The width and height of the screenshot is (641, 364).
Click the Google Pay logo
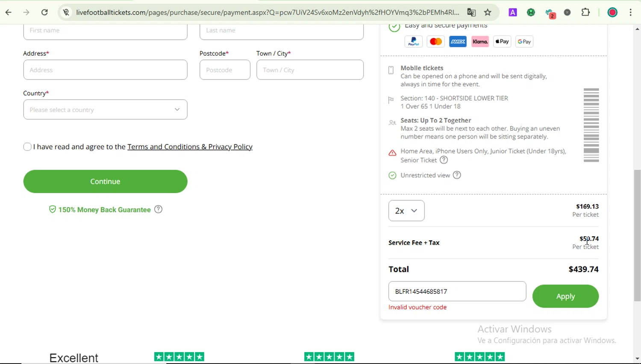click(x=525, y=41)
